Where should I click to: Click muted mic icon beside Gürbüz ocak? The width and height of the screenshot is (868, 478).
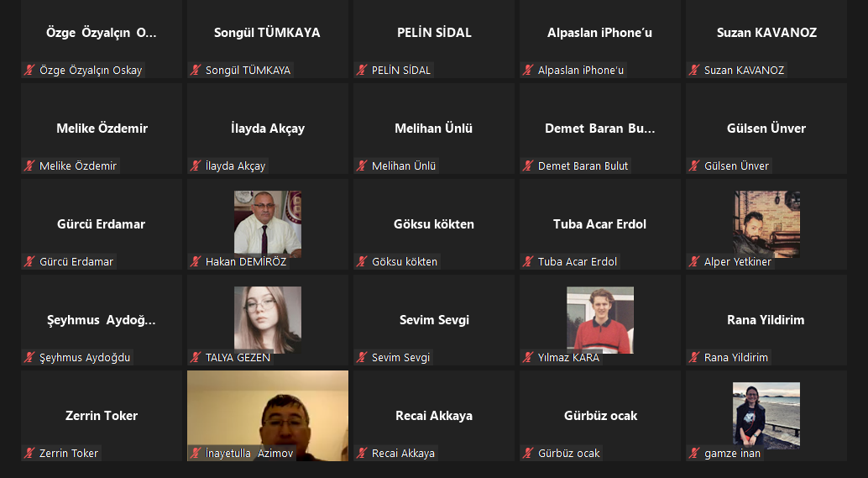point(528,453)
